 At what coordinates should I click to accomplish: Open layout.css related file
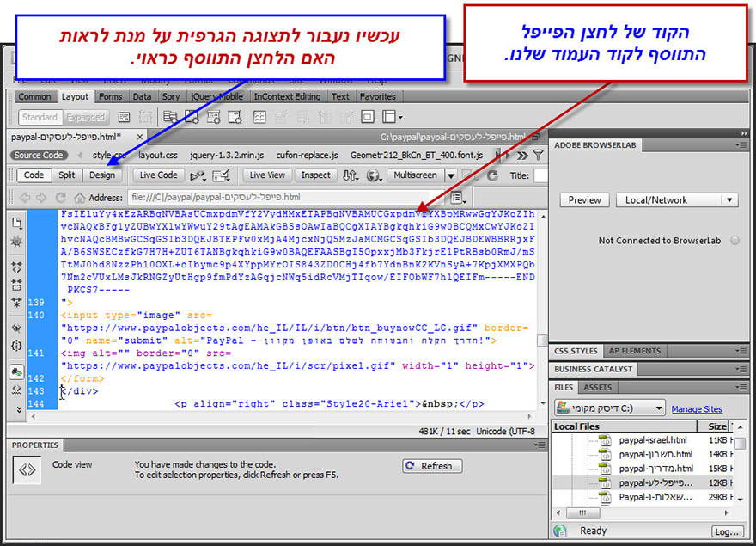tap(158, 156)
